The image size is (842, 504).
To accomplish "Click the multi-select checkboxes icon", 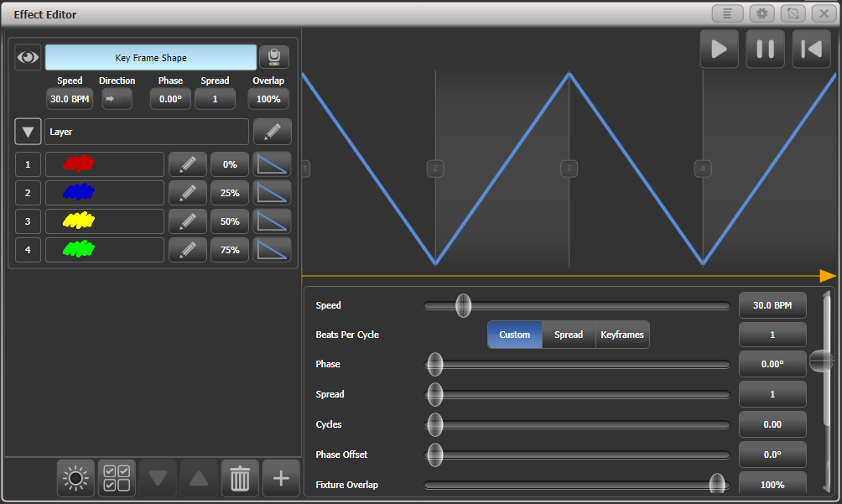I will (116, 478).
